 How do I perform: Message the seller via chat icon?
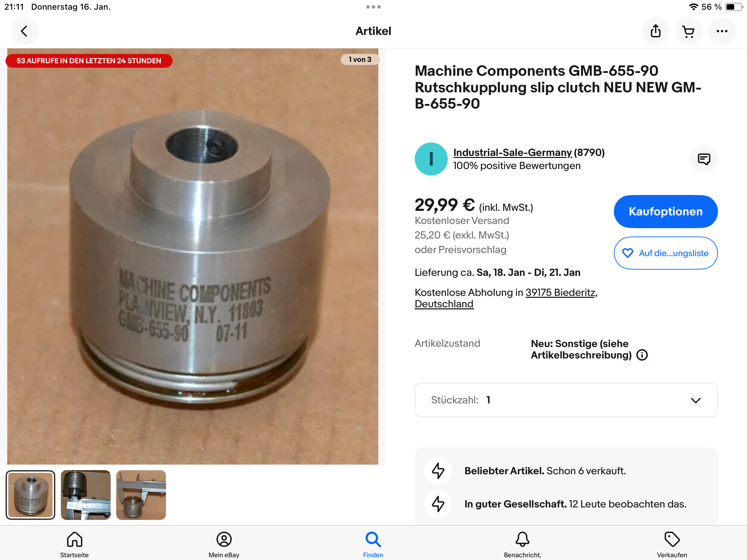704,159
